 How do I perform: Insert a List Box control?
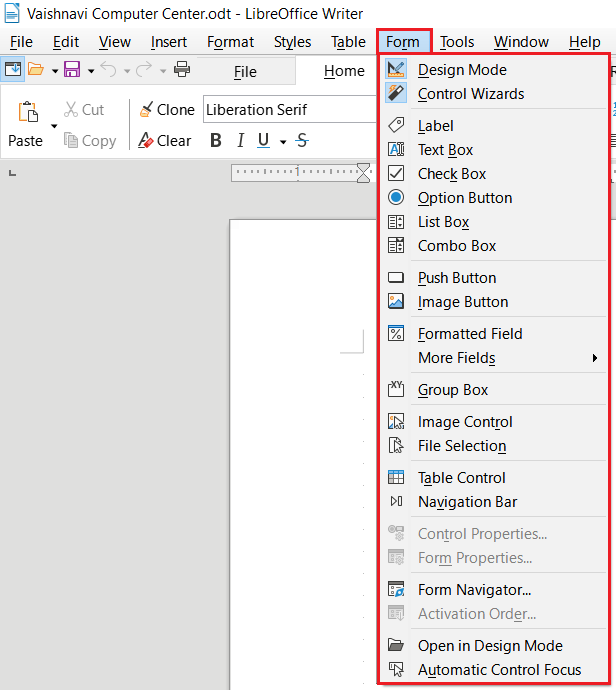pyautogui.click(x=493, y=222)
